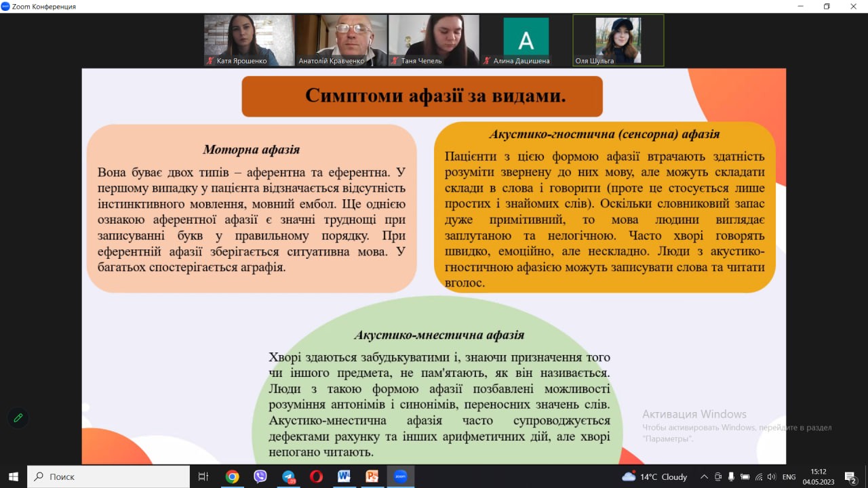Click the camera in-use tray icon
Screen dimensions: 868x488
pyautogui.click(x=718, y=476)
